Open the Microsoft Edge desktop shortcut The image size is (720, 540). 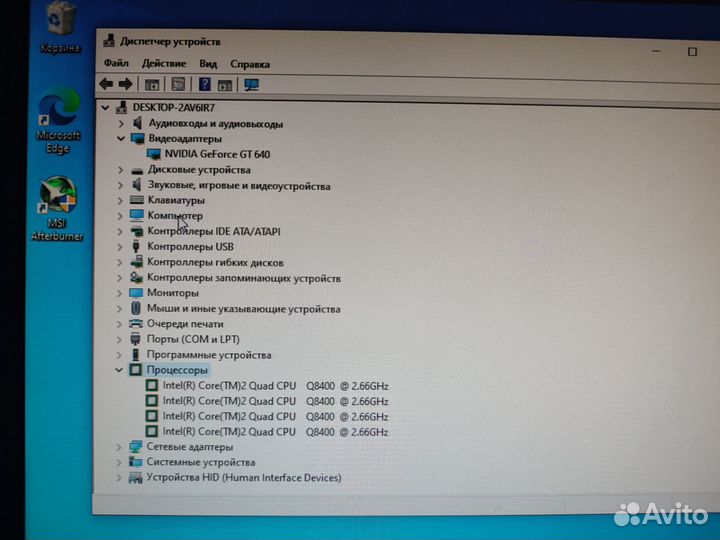coord(57,122)
